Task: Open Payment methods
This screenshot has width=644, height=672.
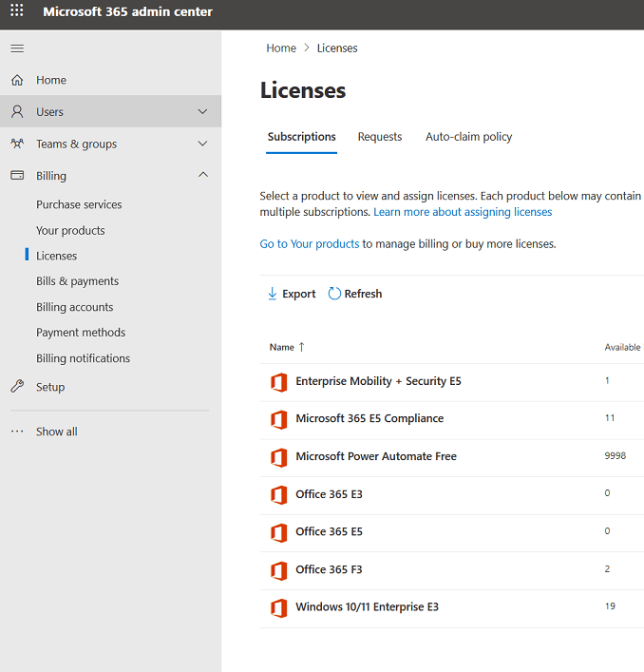Action: tap(81, 332)
